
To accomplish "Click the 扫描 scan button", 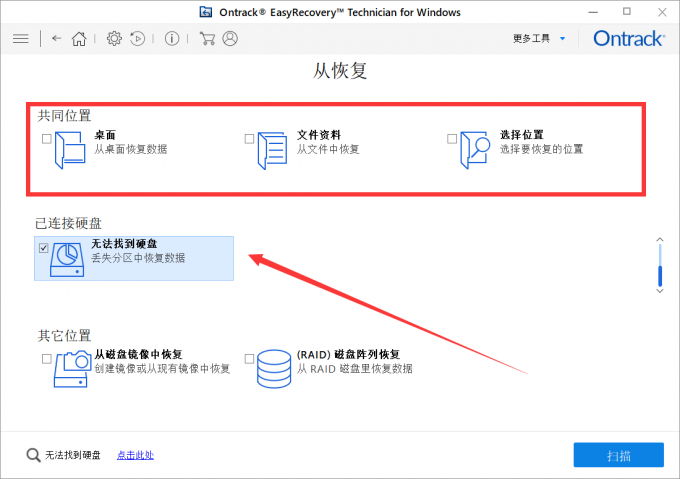I will [618, 455].
